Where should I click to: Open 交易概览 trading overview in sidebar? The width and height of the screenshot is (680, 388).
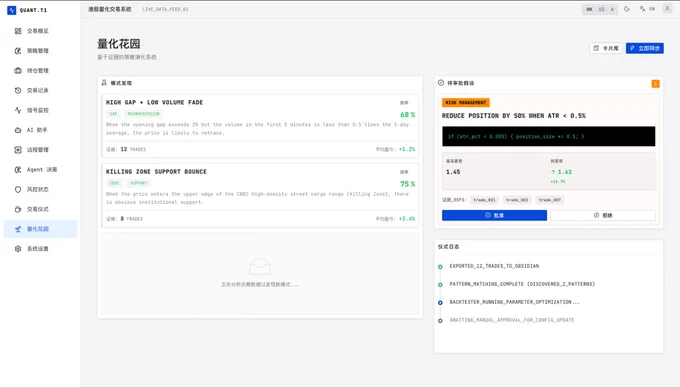point(40,31)
